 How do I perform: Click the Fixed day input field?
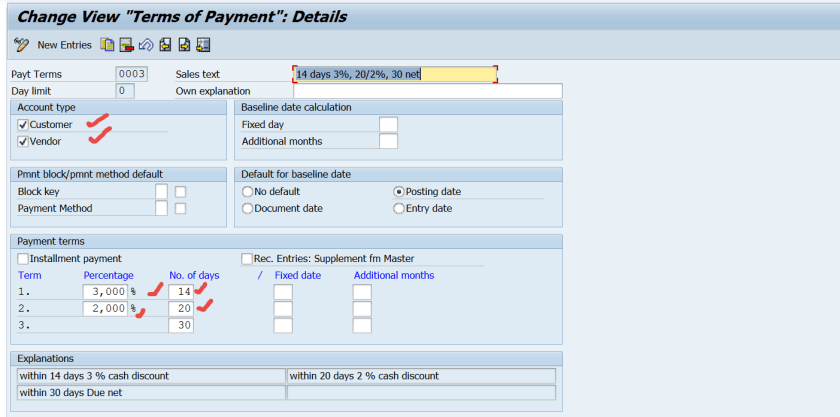pos(388,125)
